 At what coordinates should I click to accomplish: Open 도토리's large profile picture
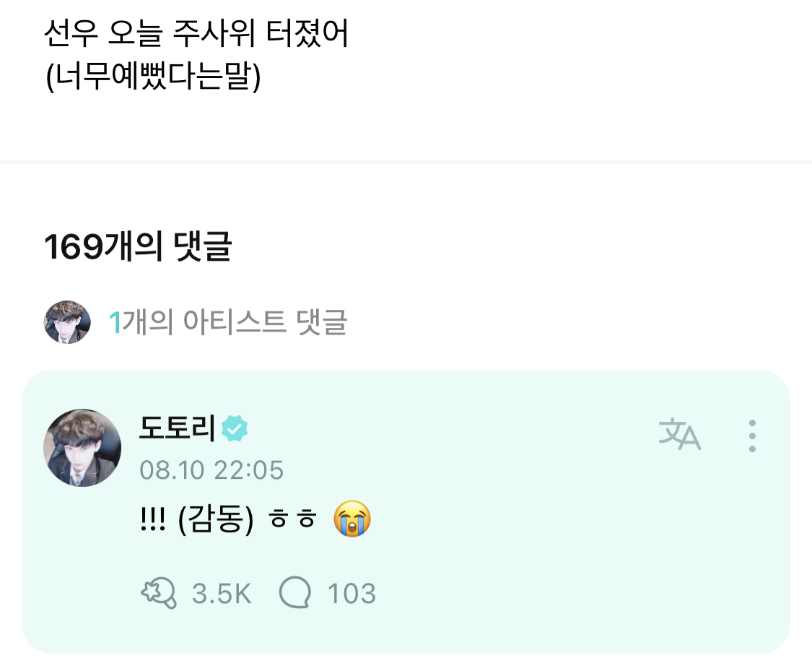point(82,448)
